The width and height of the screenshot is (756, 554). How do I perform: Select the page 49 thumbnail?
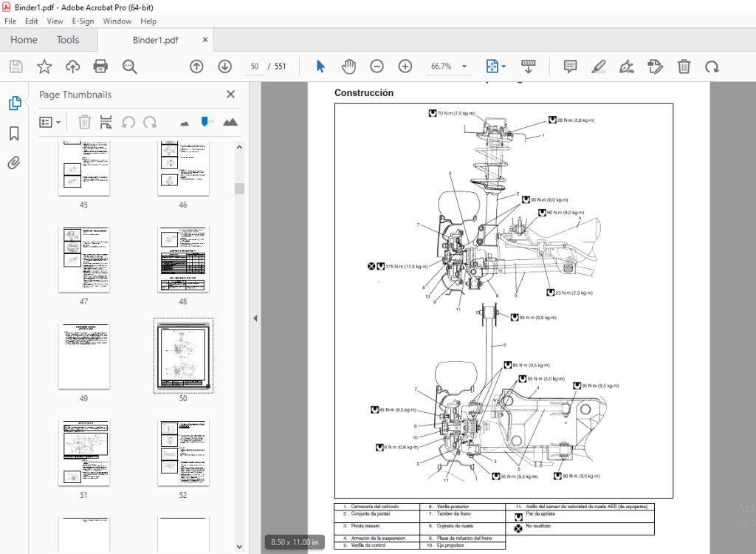coord(84,356)
